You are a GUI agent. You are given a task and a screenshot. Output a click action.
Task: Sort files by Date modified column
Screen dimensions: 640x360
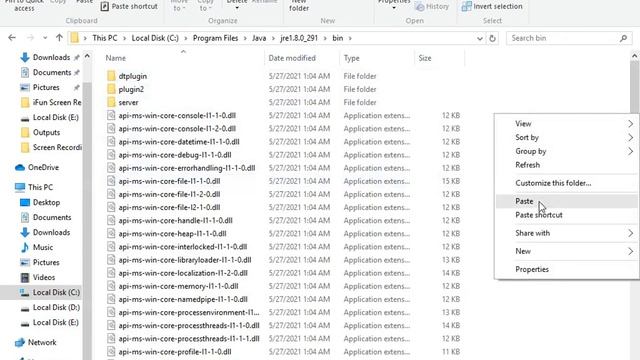pyautogui.click(x=292, y=58)
